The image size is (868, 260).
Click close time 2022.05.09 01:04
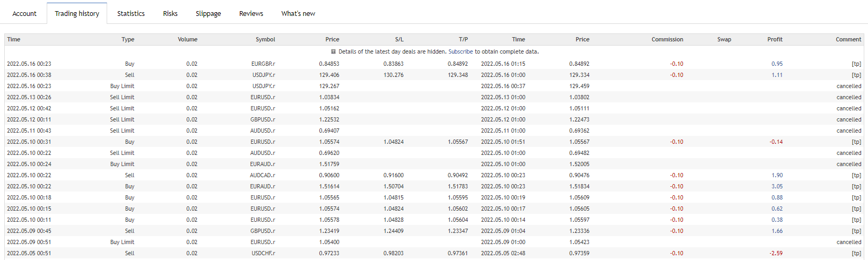[503, 231]
